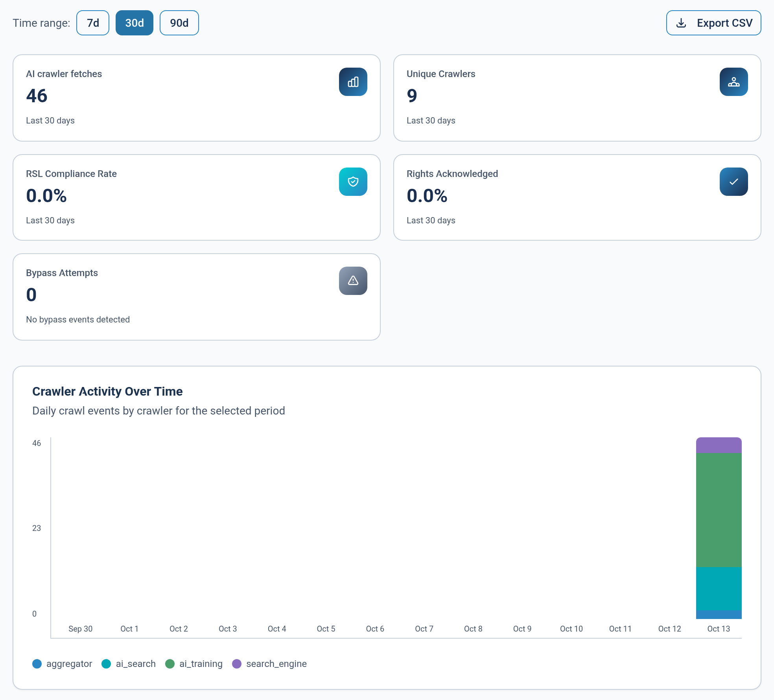
Task: Click the Oct 7 axis label
Action: tap(424, 629)
